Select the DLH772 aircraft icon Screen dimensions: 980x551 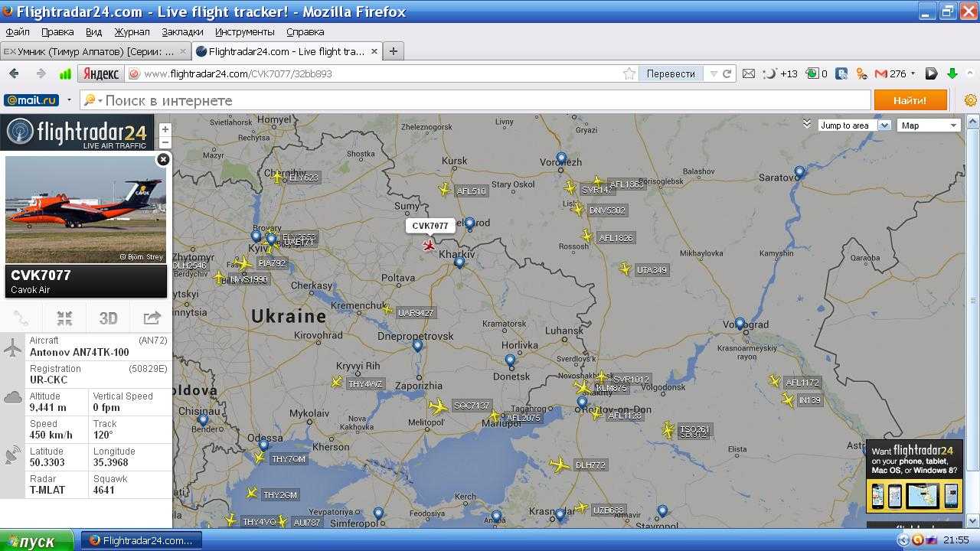pos(560,465)
